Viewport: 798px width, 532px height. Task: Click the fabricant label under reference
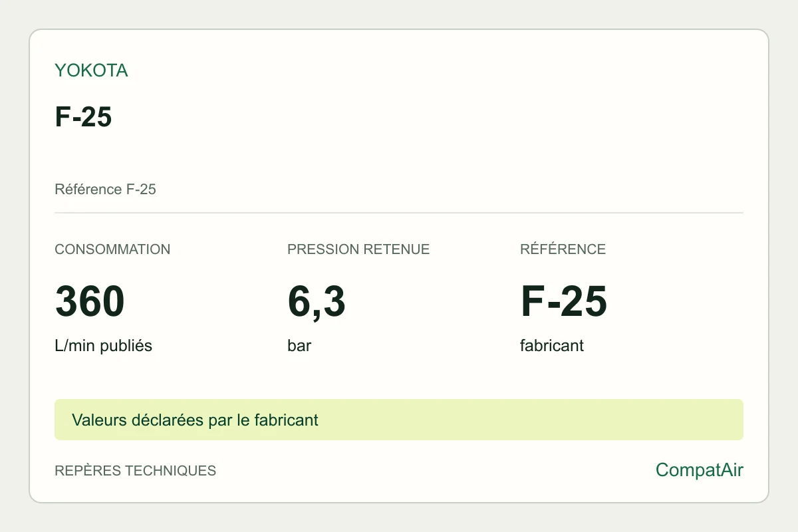point(552,346)
